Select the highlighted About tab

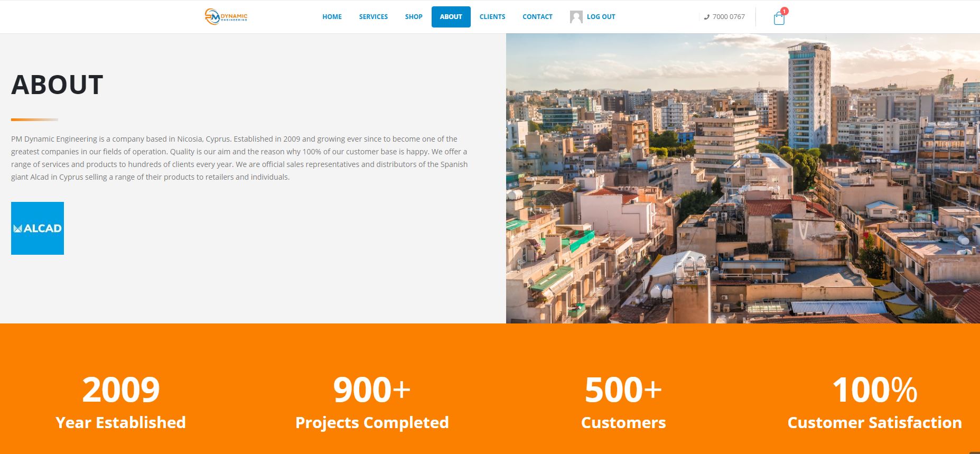(451, 17)
